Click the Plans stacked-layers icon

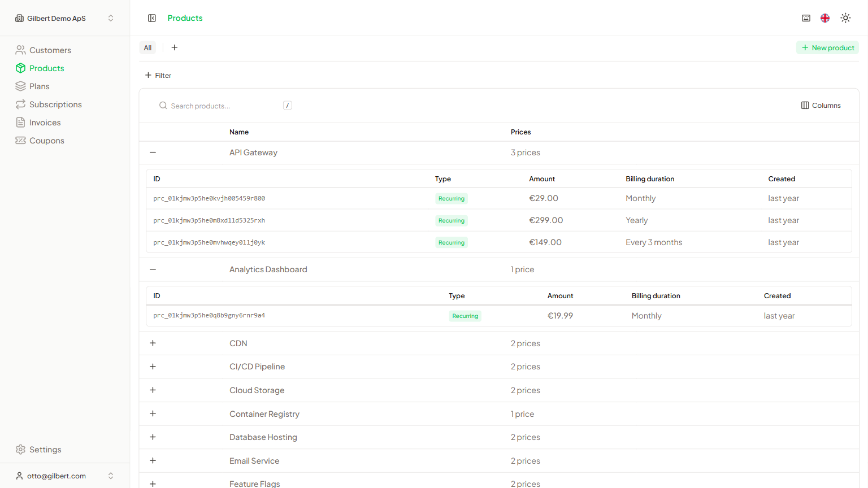21,86
